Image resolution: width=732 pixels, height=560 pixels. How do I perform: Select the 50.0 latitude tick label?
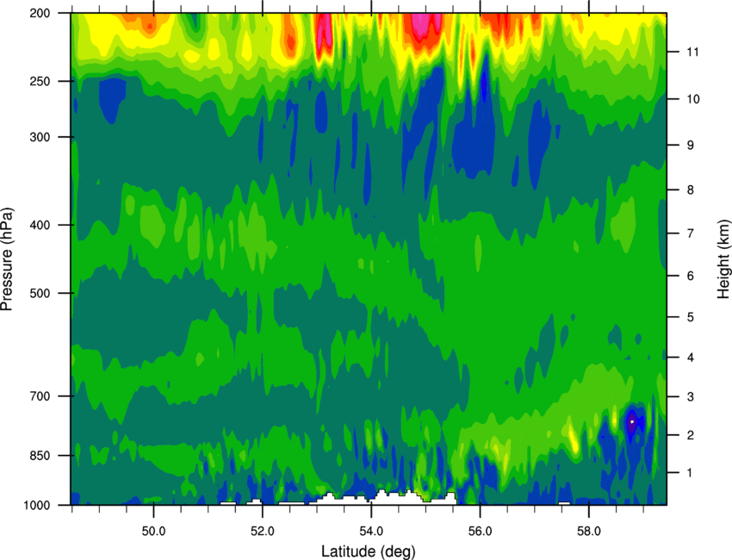pos(153,532)
